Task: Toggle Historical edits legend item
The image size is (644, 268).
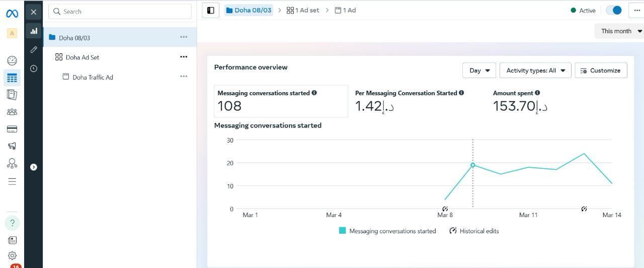Action: click(474, 231)
